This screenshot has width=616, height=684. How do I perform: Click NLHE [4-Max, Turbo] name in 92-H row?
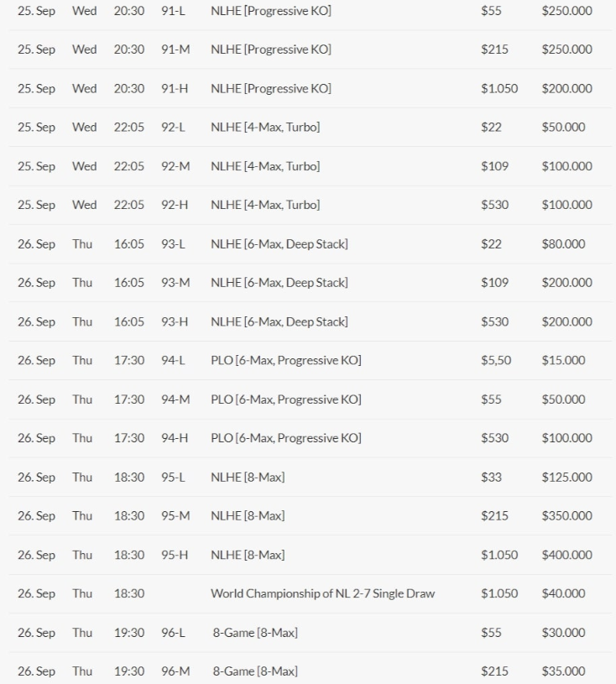coord(264,205)
